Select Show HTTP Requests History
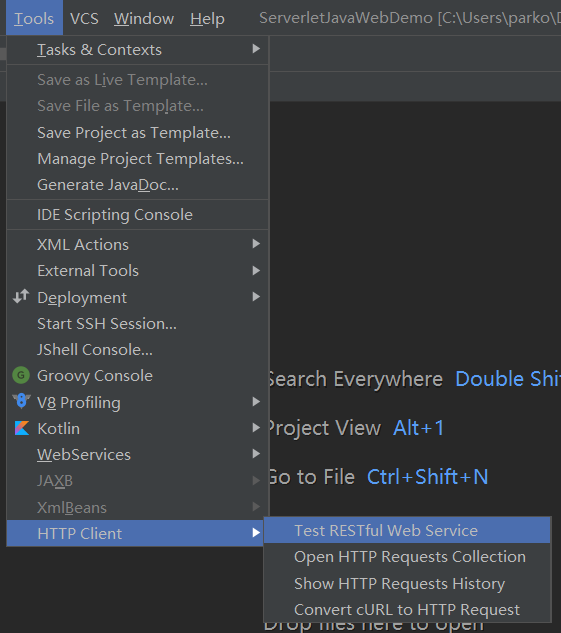 tap(407, 584)
